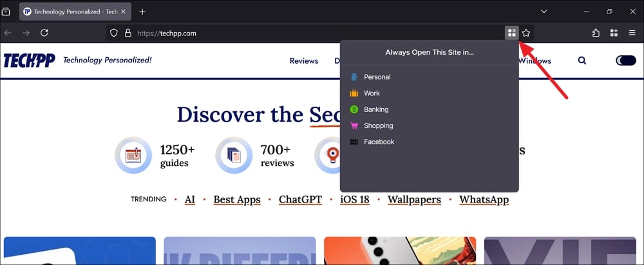This screenshot has height=265, width=644.
Task: Toggle the dark mode switch
Action: click(626, 60)
